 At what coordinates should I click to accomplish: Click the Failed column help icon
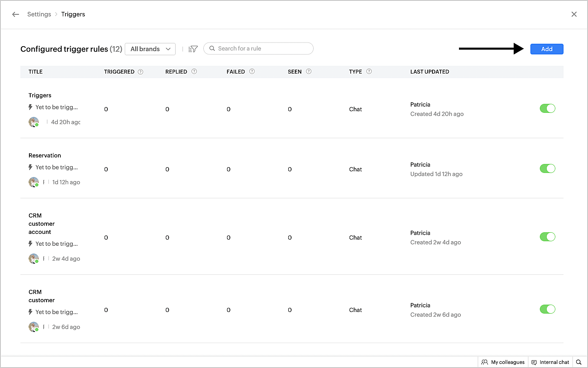tap(252, 72)
